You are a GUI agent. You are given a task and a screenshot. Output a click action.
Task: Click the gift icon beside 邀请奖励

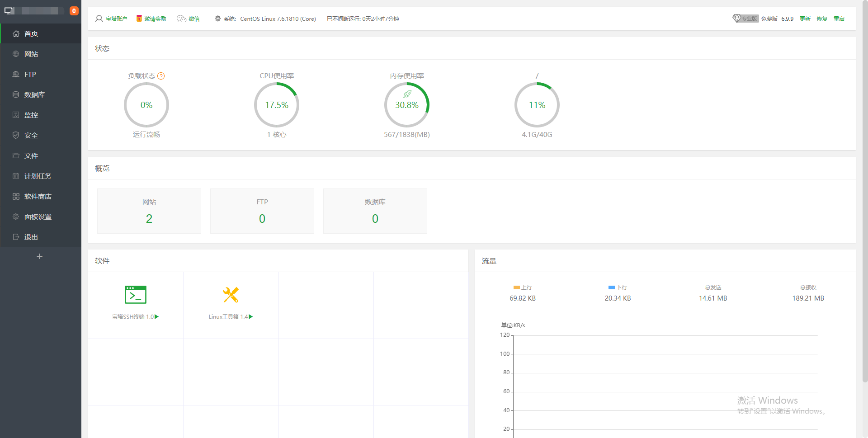click(x=139, y=18)
